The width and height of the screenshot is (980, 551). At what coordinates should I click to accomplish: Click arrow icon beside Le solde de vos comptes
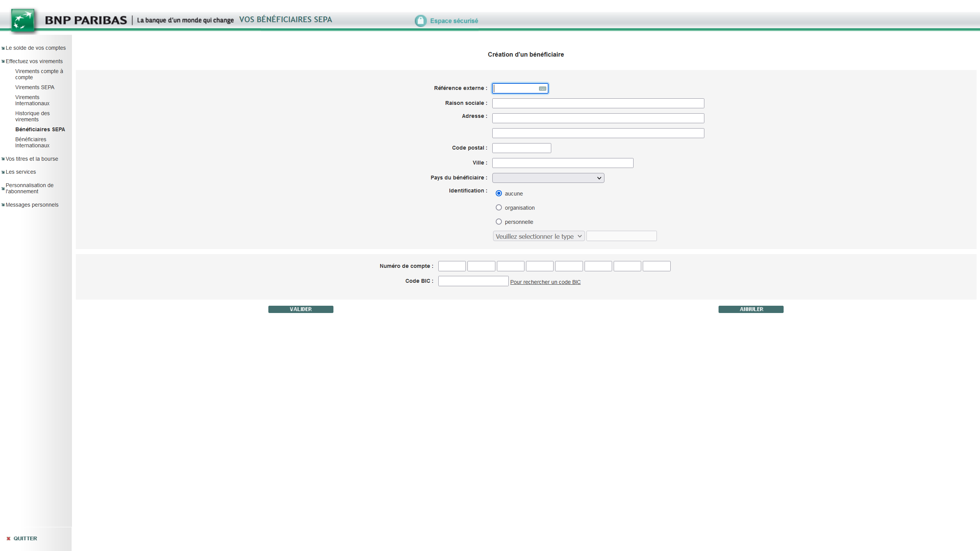tap(3, 48)
